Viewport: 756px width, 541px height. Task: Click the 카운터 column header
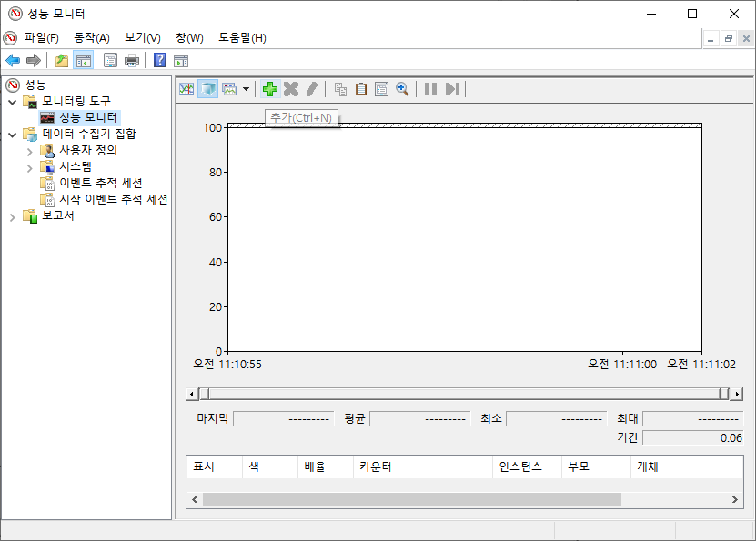point(423,466)
